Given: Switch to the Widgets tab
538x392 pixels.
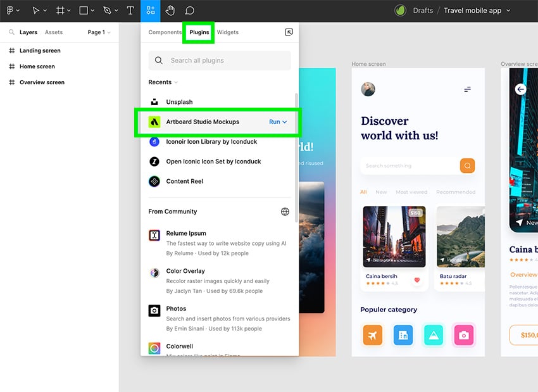Looking at the screenshot, I should 227,32.
